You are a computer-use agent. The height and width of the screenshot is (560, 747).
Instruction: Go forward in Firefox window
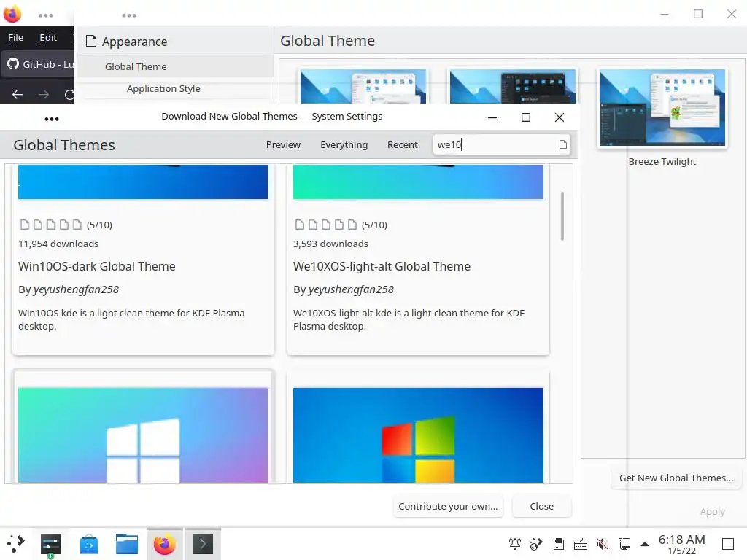pyautogui.click(x=44, y=94)
